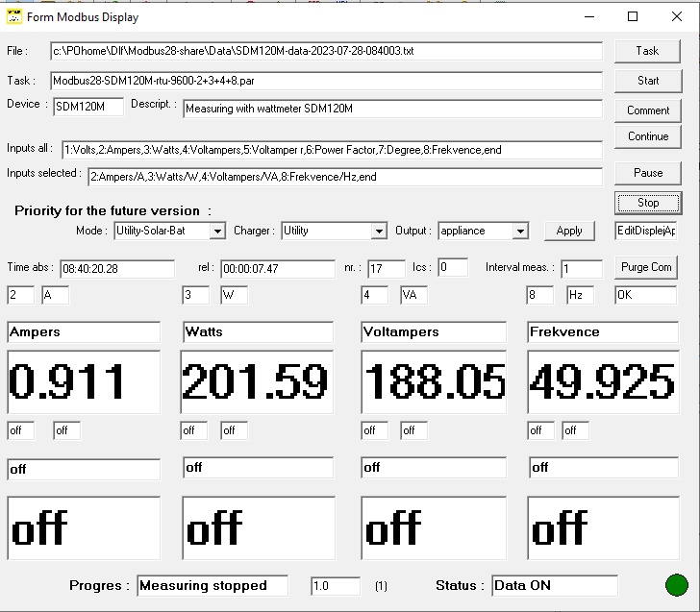Click the green status indicator circle
The width and height of the screenshot is (700, 612).
click(676, 585)
